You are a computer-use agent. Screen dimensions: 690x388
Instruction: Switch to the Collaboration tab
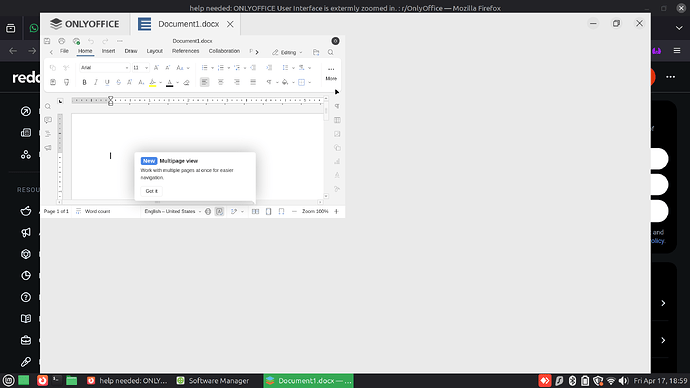point(224,51)
